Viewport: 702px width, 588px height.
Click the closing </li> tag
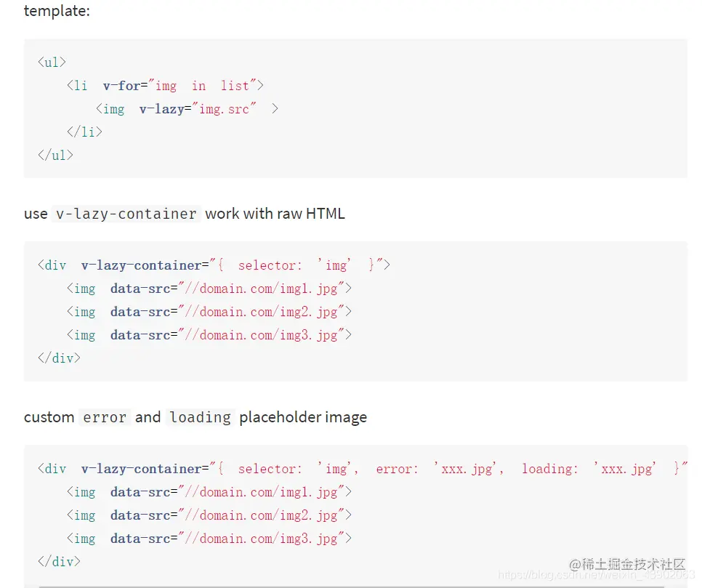84,132
